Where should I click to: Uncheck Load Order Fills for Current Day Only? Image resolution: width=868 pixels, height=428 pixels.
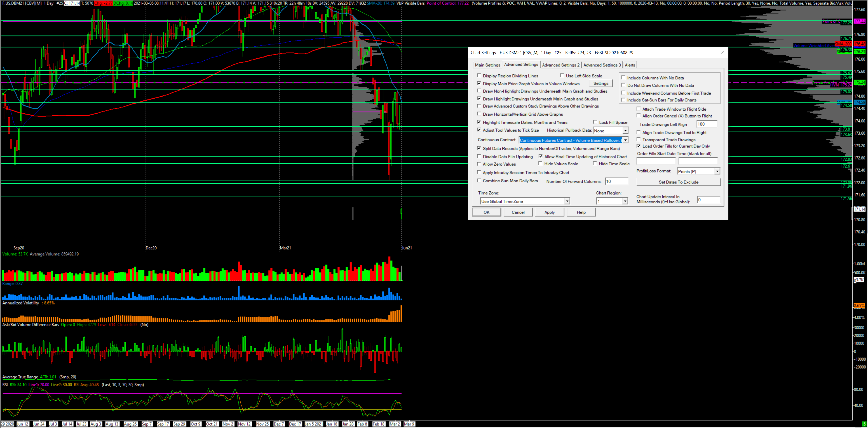[x=638, y=146]
